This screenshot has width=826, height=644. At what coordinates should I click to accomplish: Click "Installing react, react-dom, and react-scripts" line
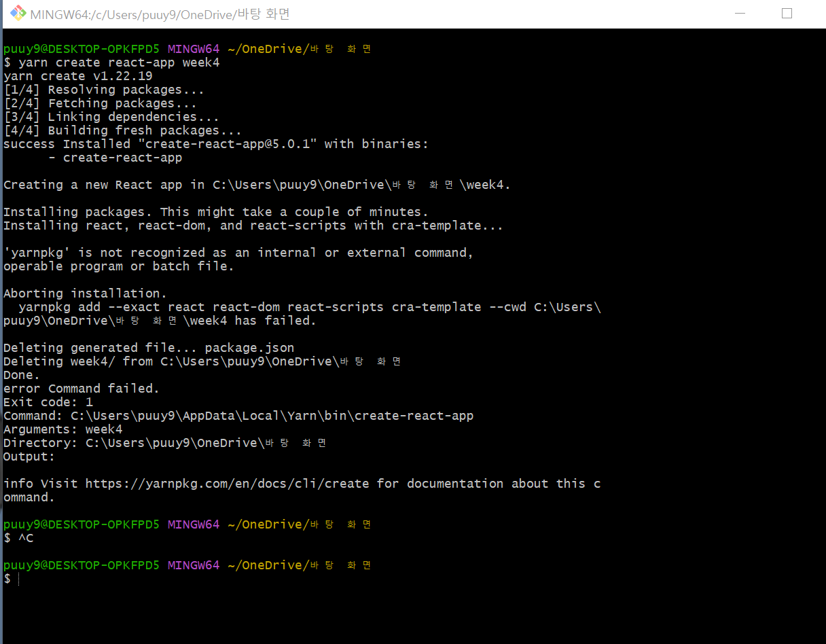[253, 226]
